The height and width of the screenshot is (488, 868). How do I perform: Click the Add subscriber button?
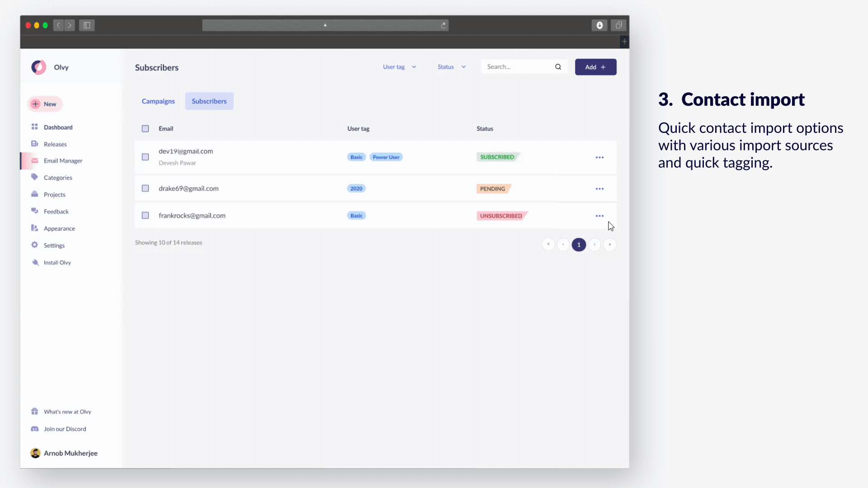(x=595, y=67)
